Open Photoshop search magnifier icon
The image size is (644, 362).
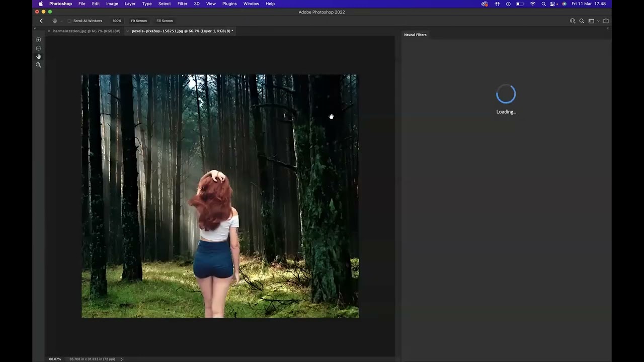tap(582, 21)
